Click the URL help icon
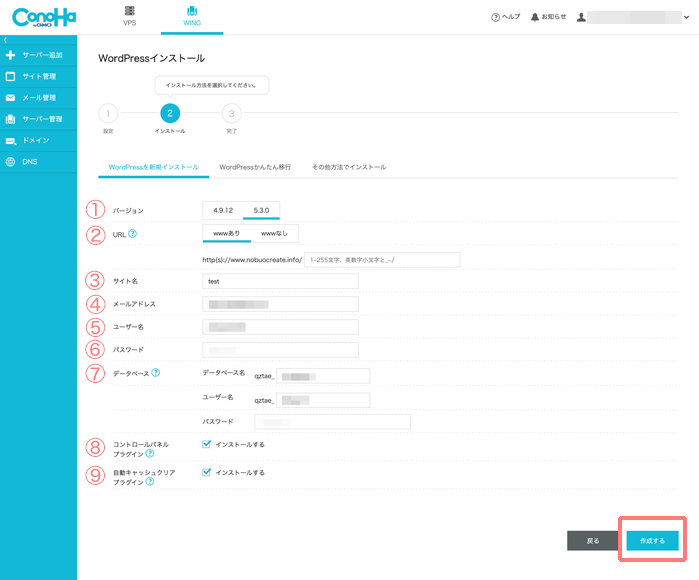The height and width of the screenshot is (580, 699). pos(132,234)
